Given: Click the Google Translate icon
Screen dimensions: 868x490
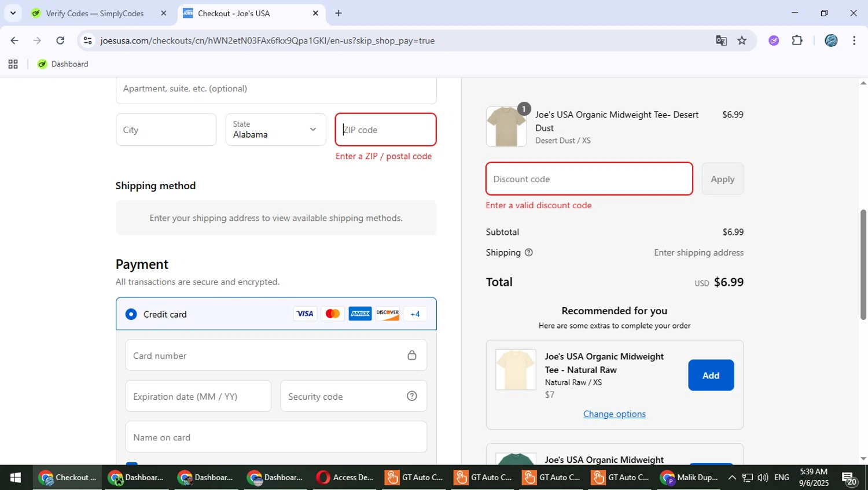Looking at the screenshot, I should click(x=721, y=40).
